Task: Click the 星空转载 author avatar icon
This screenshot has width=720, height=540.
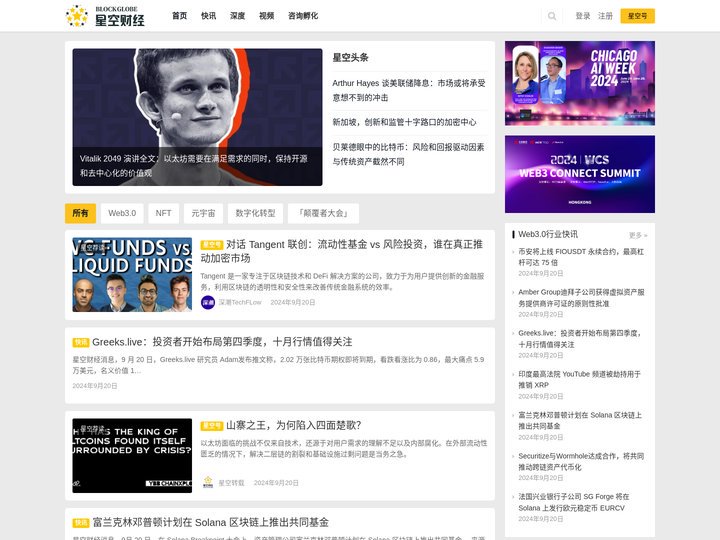Action: [x=208, y=483]
